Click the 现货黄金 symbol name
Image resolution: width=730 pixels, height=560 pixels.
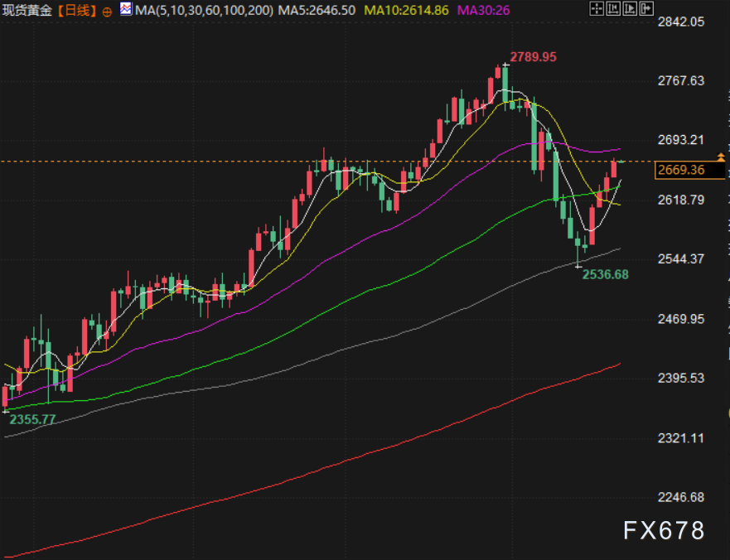(28, 10)
